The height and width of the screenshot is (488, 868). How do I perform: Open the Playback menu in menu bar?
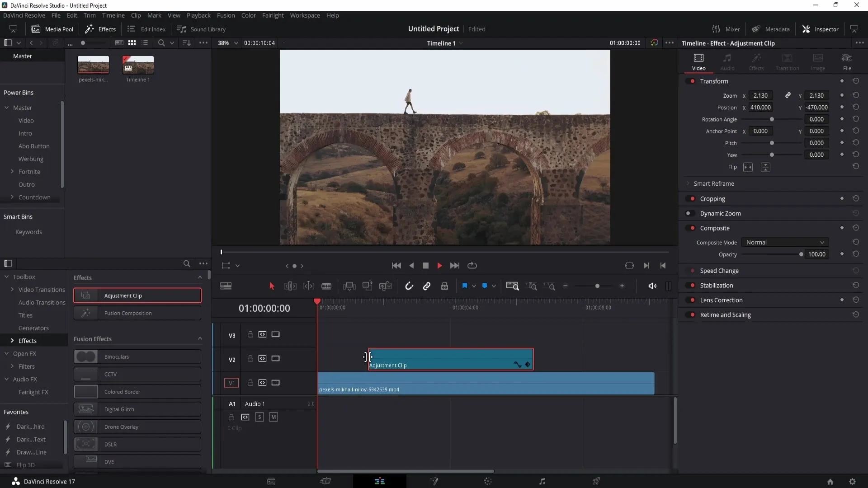(198, 15)
